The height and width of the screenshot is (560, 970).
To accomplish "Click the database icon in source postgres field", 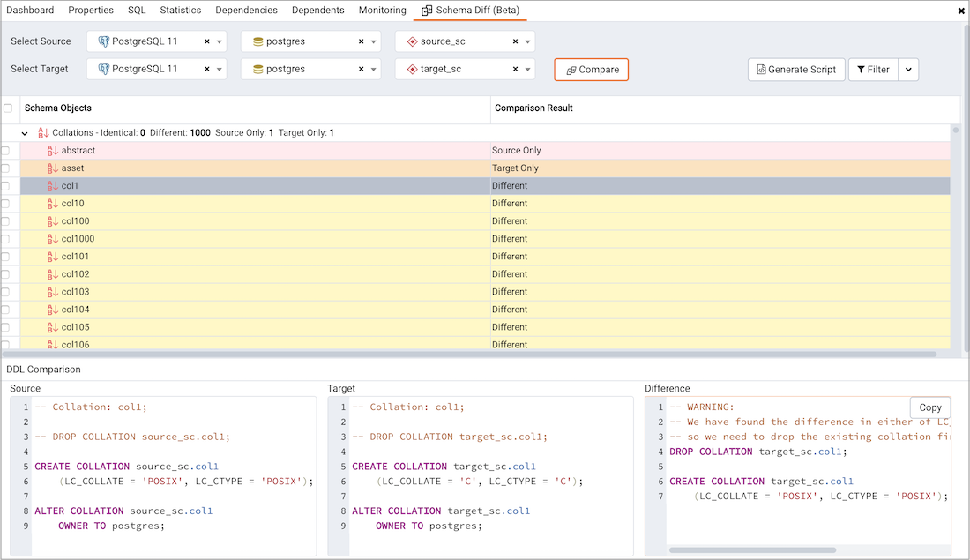I will coord(258,41).
